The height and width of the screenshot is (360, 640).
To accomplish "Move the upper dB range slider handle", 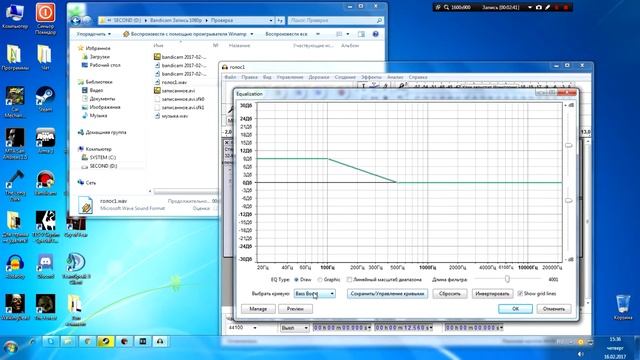I will [x=569, y=145].
